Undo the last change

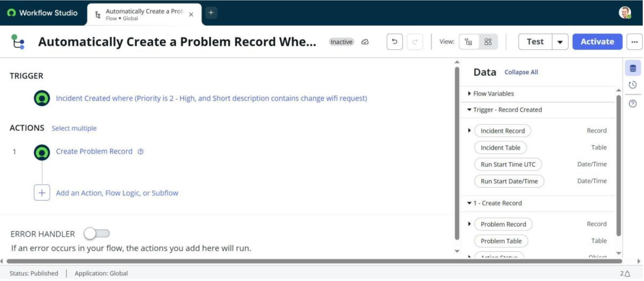point(395,42)
